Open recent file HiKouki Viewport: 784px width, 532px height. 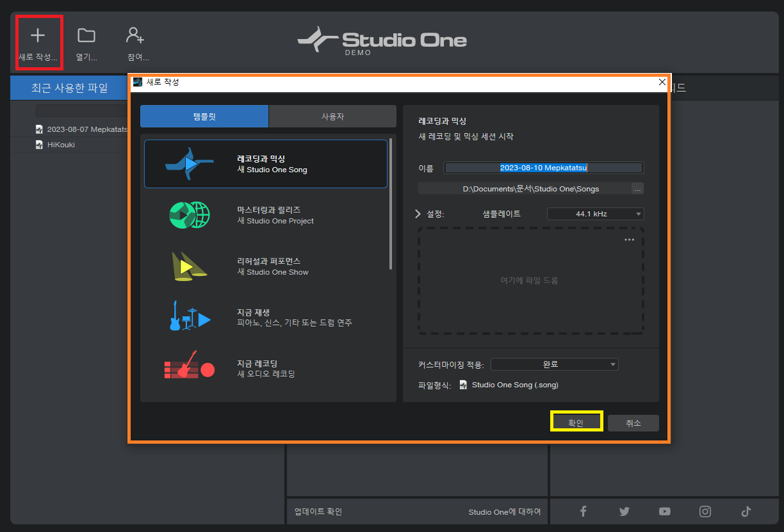[x=61, y=145]
